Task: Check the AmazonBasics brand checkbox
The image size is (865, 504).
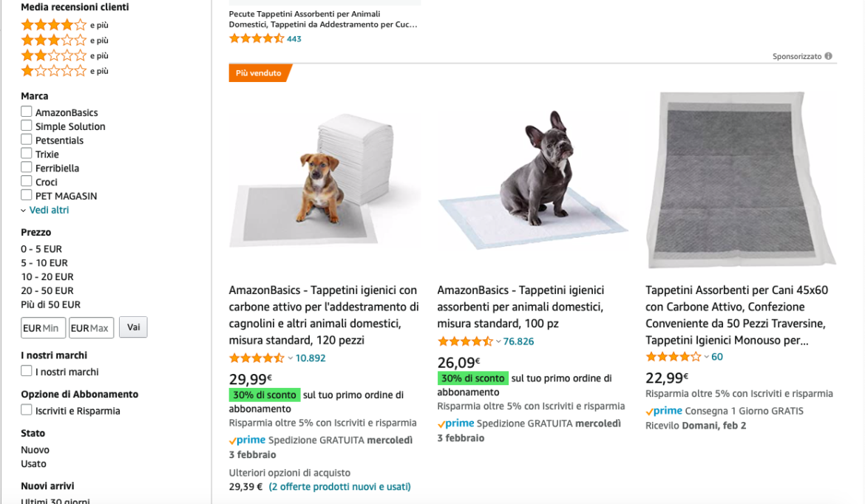Action: (x=27, y=112)
